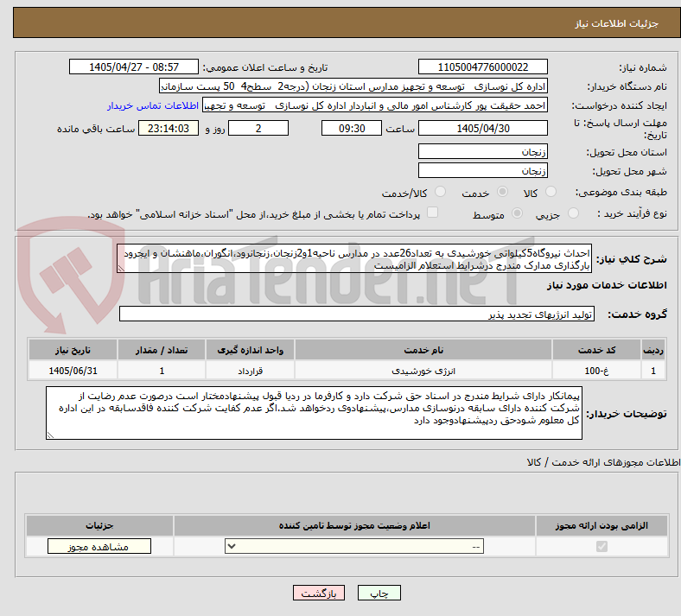Click the الزامی بودن ارائه مجوز header
Viewport: 681px width, 616px height.
601,525
